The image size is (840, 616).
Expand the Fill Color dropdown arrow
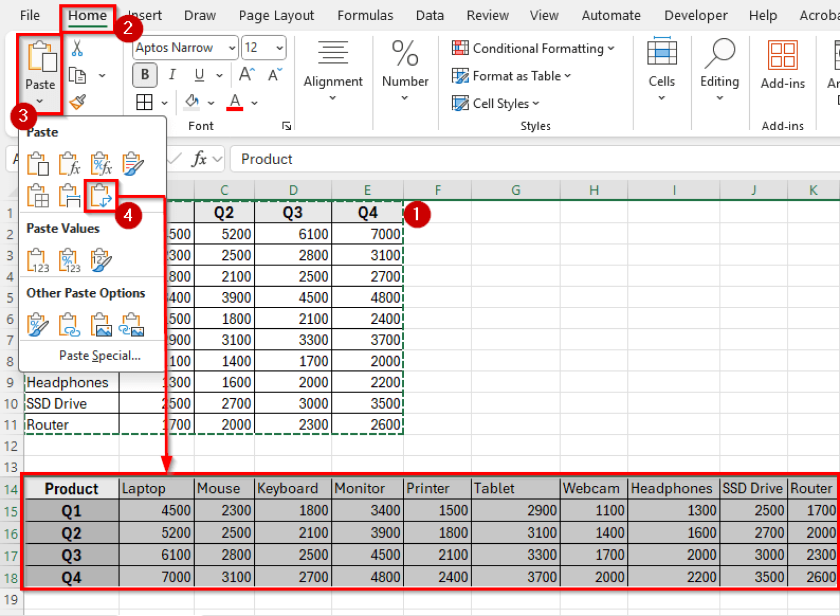click(x=211, y=102)
